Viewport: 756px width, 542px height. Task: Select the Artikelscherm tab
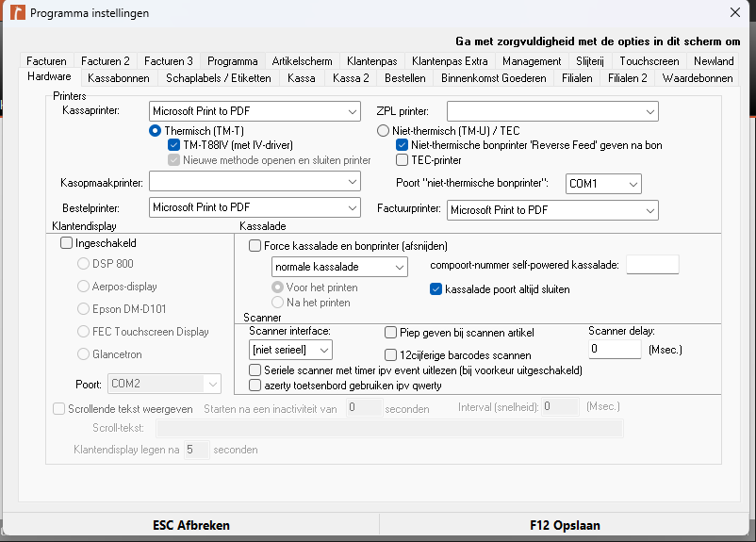click(302, 61)
